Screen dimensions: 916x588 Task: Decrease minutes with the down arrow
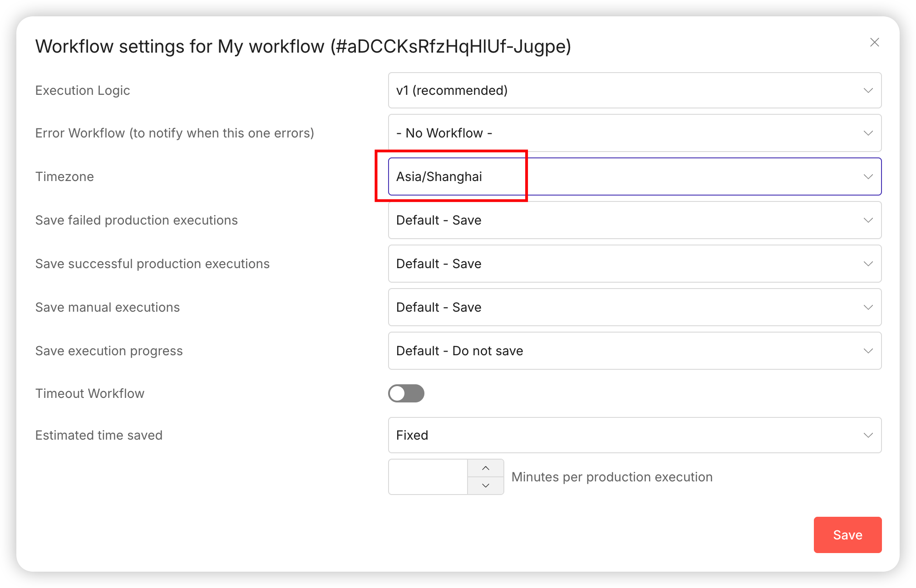(x=486, y=485)
